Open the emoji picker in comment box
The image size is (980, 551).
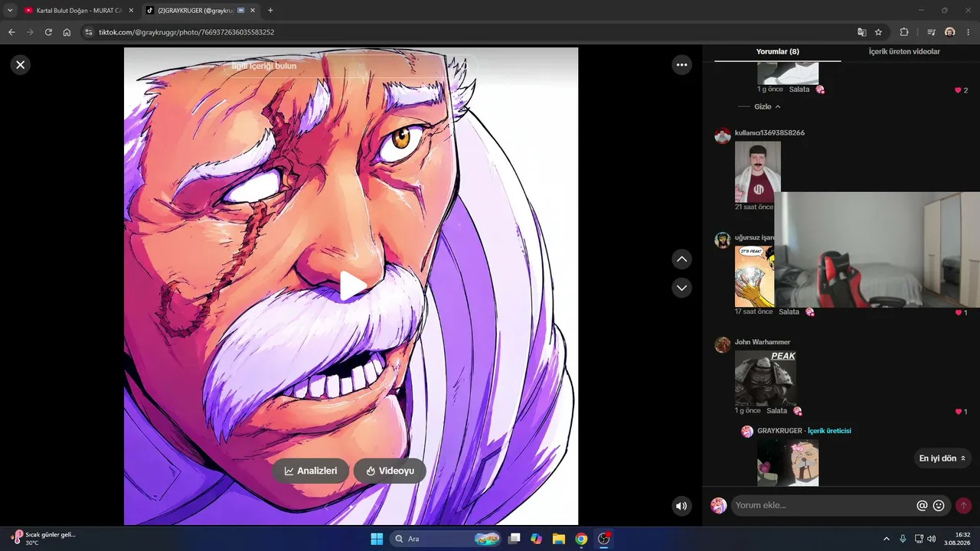point(939,506)
